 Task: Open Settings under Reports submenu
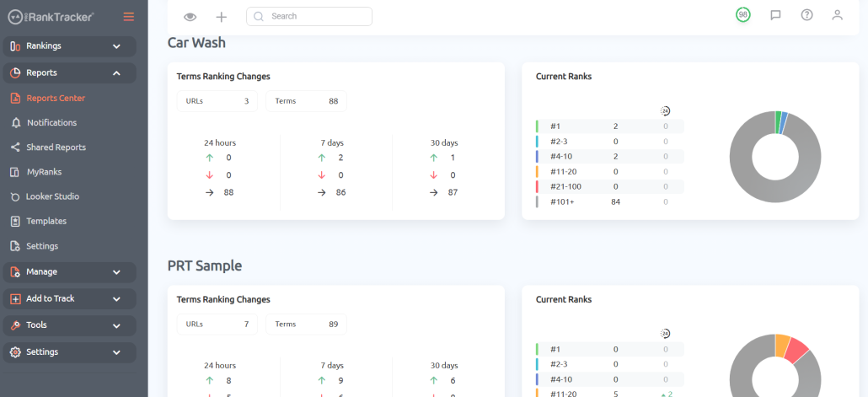click(42, 246)
